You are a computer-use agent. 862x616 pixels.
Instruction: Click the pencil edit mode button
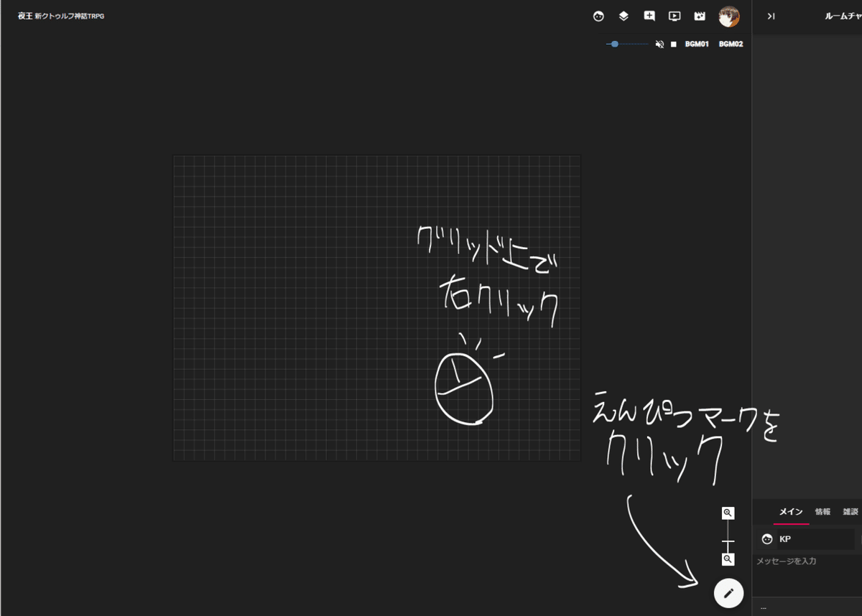point(728,593)
